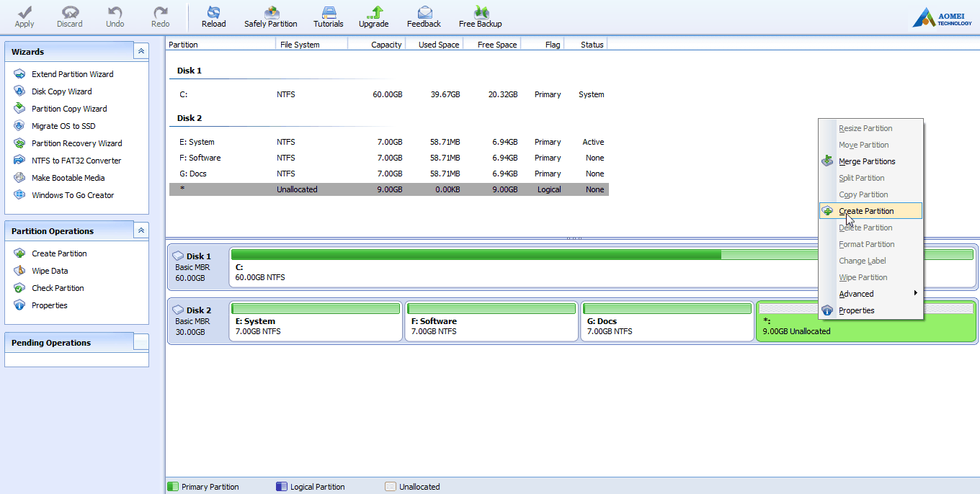The image size is (980, 494).
Task: Sort by the Status column header
Action: tap(585, 44)
